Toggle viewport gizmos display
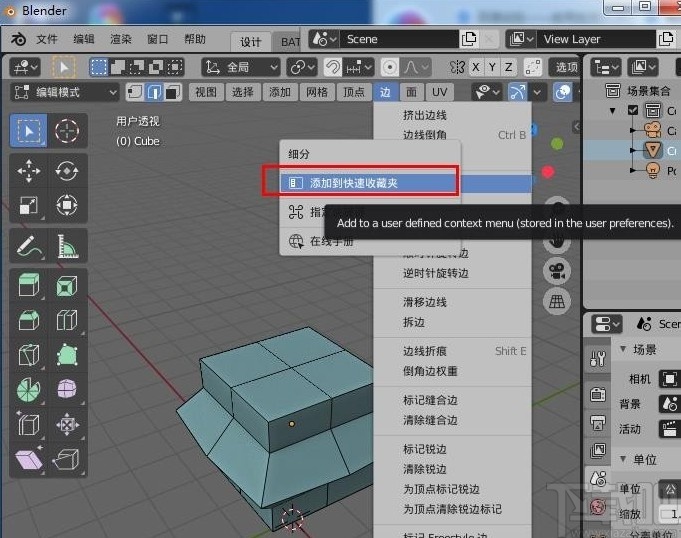This screenshot has height=538, width=681. pyautogui.click(x=517, y=92)
